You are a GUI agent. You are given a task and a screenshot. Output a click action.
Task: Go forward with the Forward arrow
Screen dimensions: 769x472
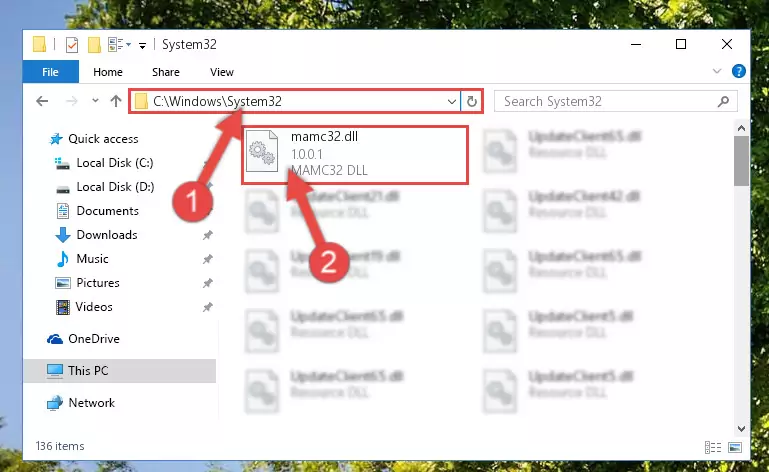click(x=72, y=101)
